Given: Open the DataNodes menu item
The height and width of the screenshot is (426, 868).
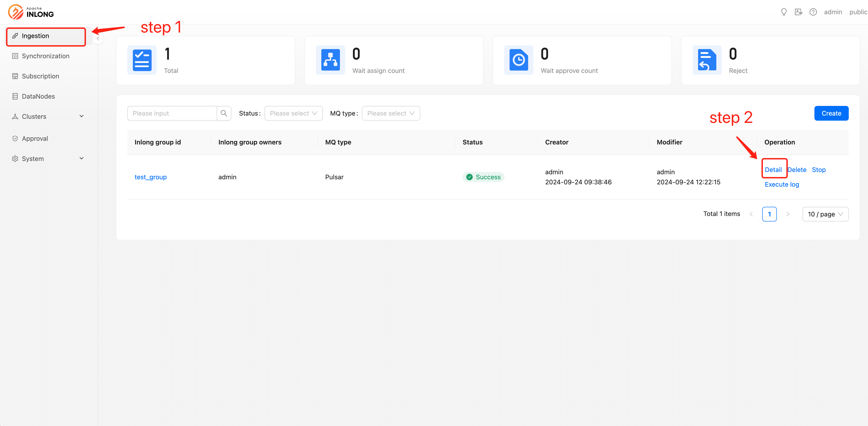Looking at the screenshot, I should click(38, 97).
